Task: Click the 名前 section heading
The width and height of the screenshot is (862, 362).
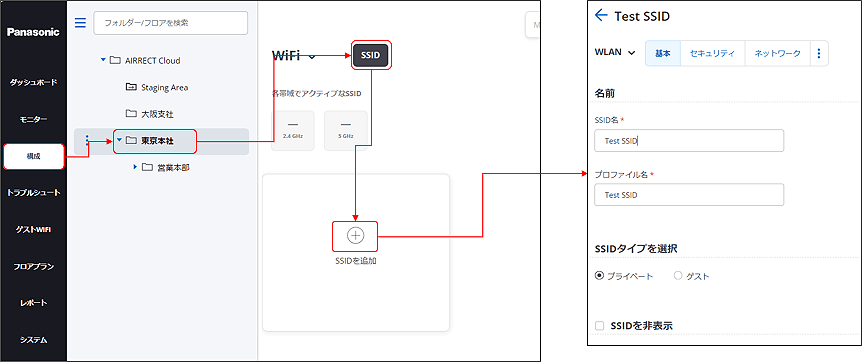Action: (605, 94)
